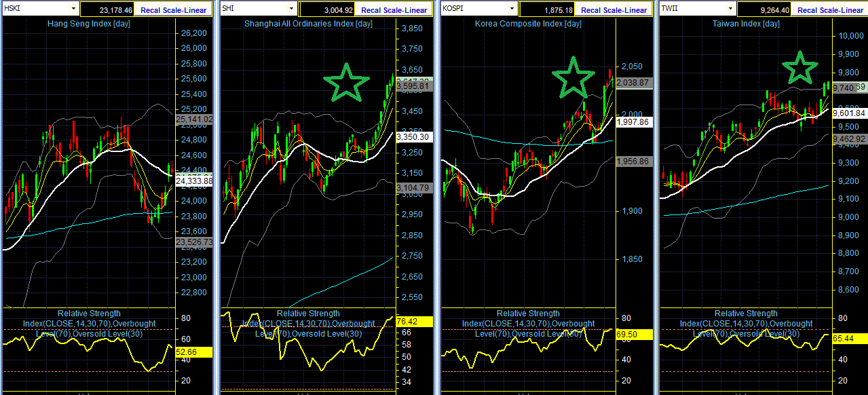This screenshot has width=868, height=395.
Task: Click Recal Scale-Linear on the Taiwan Index chart
Action: pos(830,10)
